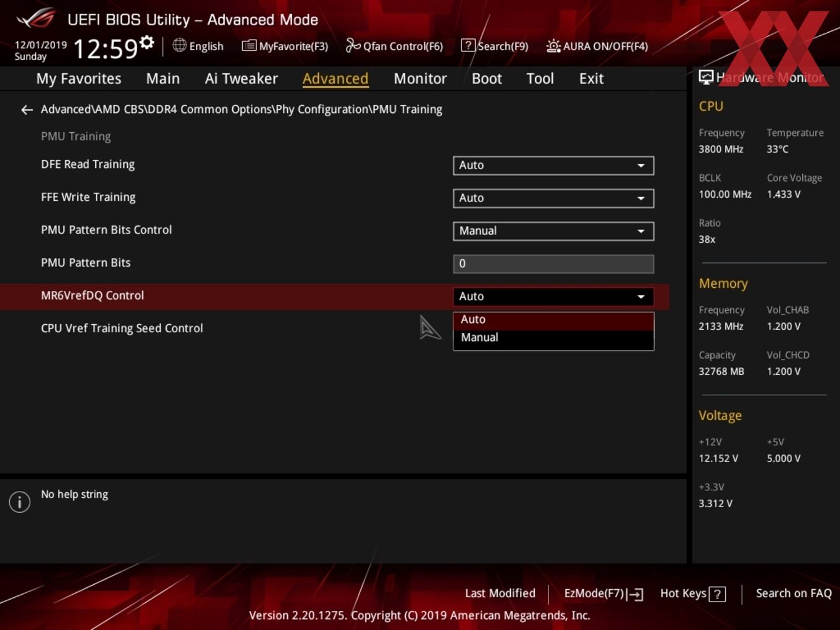The height and width of the screenshot is (630, 840).
Task: Open the Tool tab
Action: click(540, 78)
